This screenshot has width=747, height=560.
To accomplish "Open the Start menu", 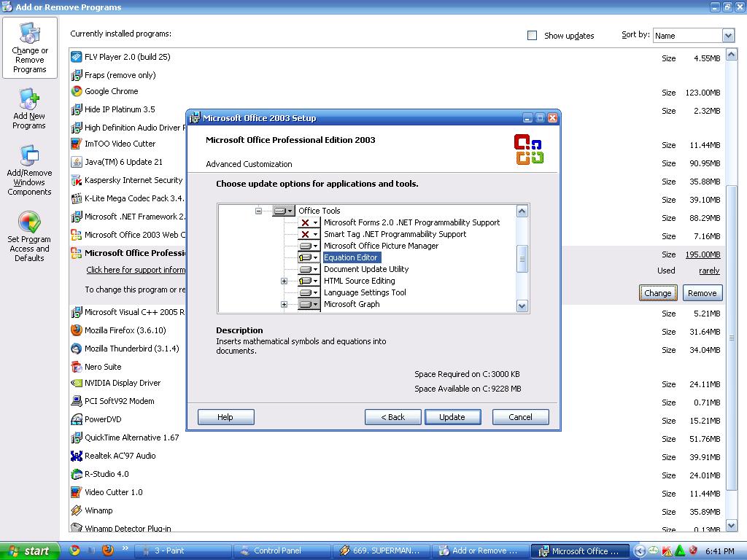I will click(x=29, y=551).
